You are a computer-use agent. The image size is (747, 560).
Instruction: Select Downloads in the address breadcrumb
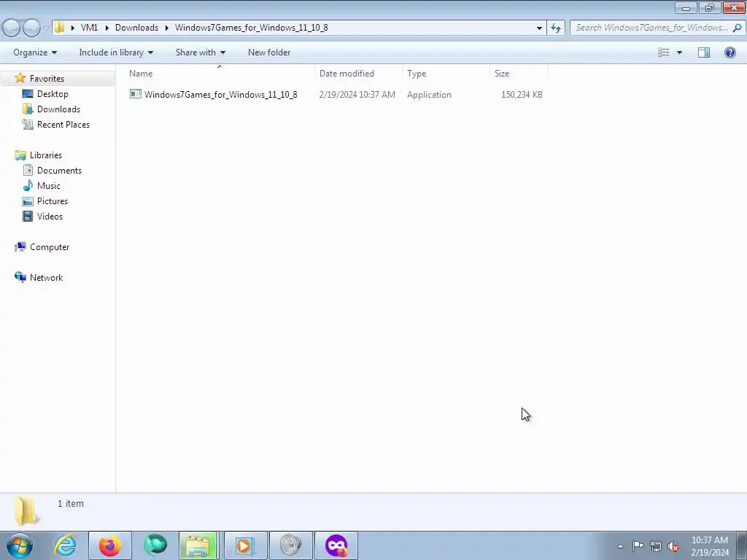tap(136, 28)
